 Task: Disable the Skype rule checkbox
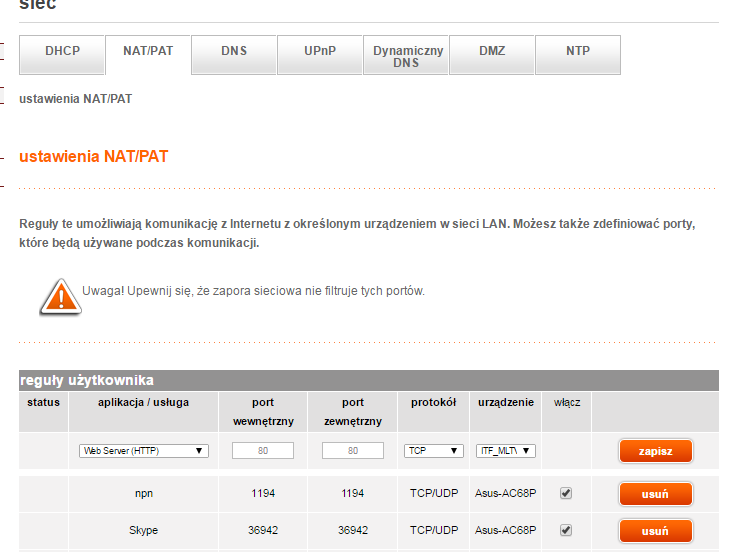point(566,530)
